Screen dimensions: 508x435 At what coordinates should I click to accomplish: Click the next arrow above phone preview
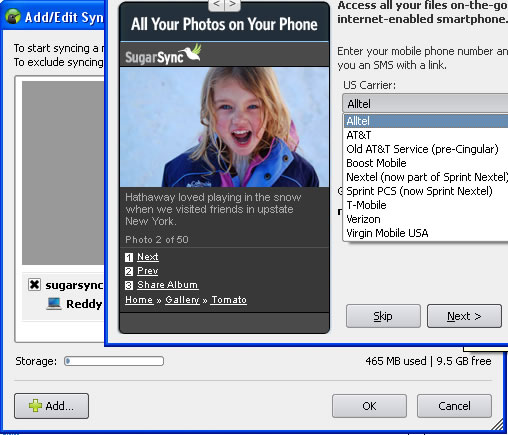pyautogui.click(x=233, y=4)
